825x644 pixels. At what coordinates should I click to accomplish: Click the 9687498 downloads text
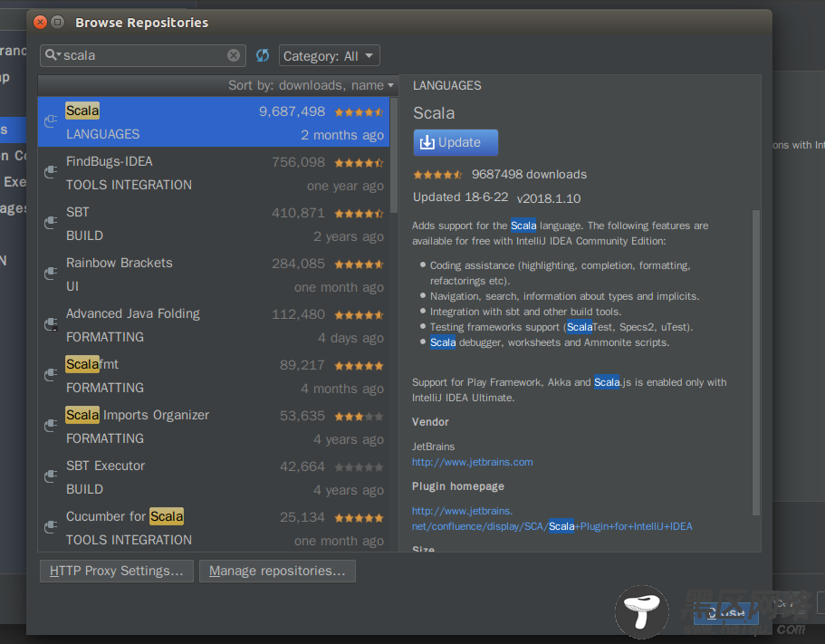(x=529, y=174)
